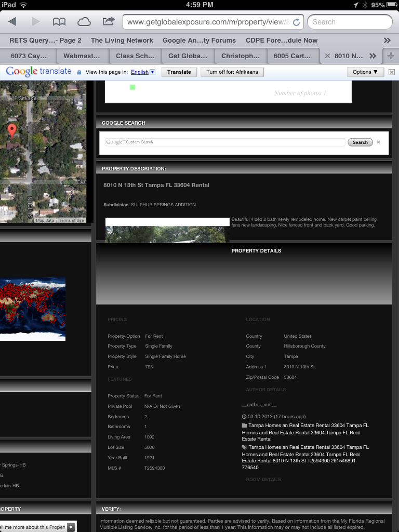This screenshot has width=399, height=532.
Task: Tap the share arrow icon
Action: 108,21
